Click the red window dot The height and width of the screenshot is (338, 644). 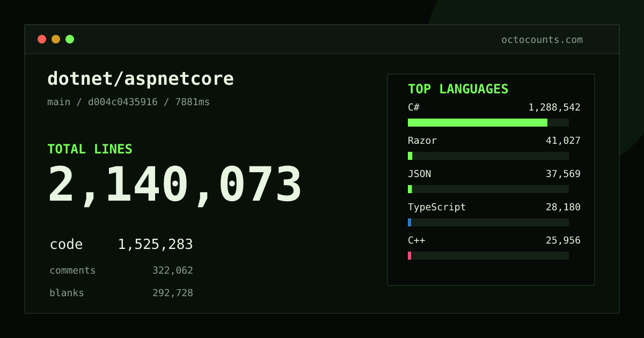42,39
